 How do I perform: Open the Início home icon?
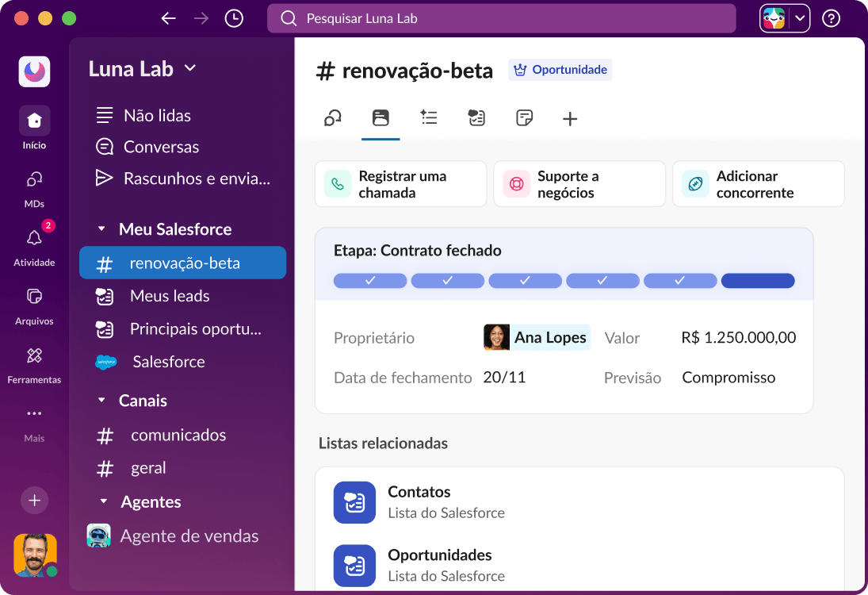[33, 121]
